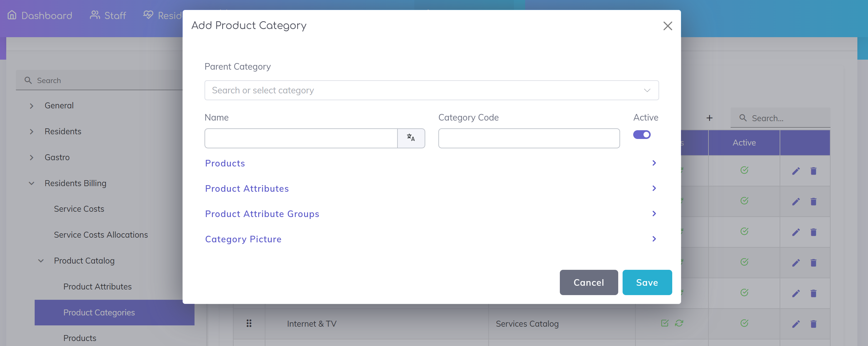Click edit pencil in Internet & TV row
This screenshot has height=346, width=868.
coord(796,324)
